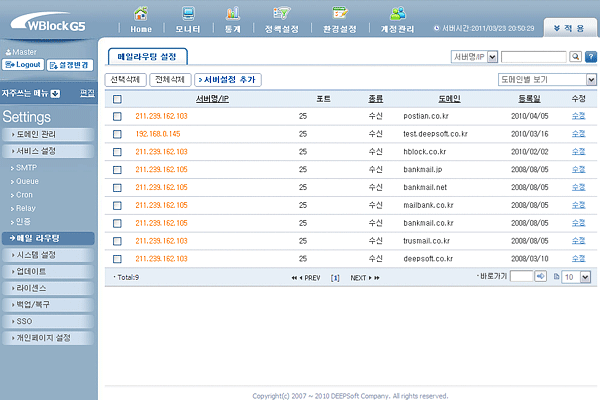Click the NEXT pagination link

point(360,278)
